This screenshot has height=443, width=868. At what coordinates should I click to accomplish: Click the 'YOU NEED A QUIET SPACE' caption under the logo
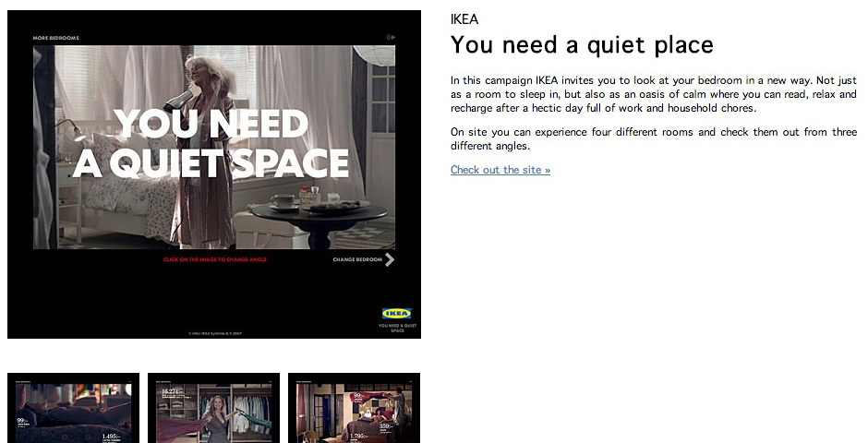(397, 328)
